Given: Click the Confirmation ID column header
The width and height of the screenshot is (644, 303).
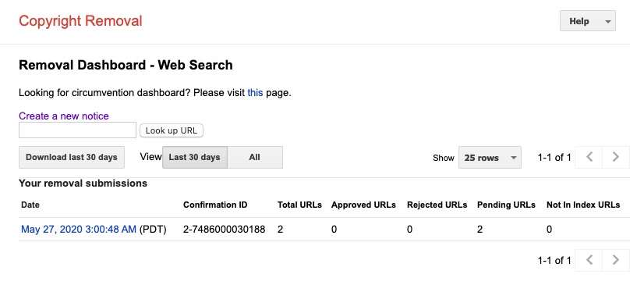Looking at the screenshot, I should click(215, 205).
